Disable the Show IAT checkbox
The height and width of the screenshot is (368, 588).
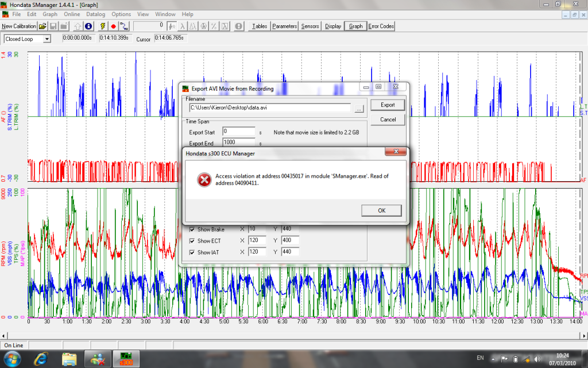coord(192,252)
